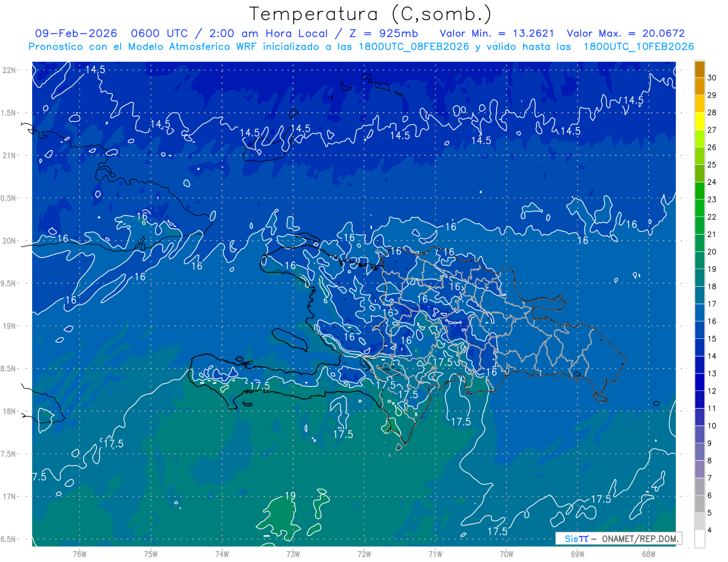Click the '22N' latitude axis label
The image size is (728, 562).
click(9, 70)
